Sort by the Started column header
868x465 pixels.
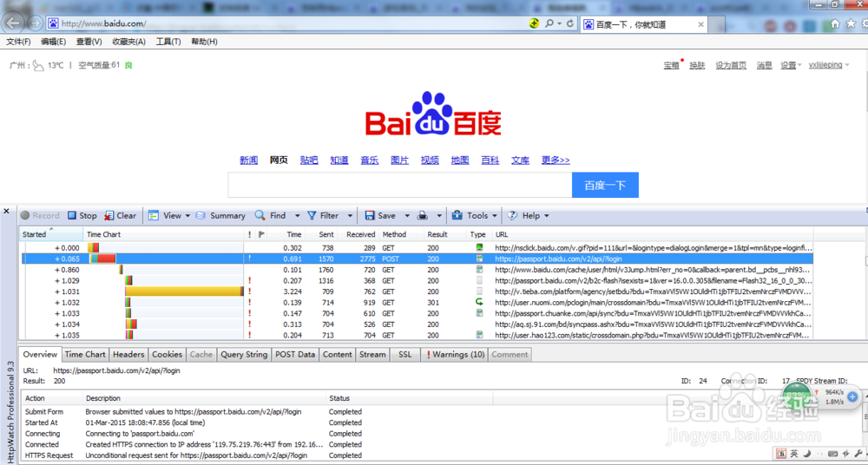[x=51, y=235]
